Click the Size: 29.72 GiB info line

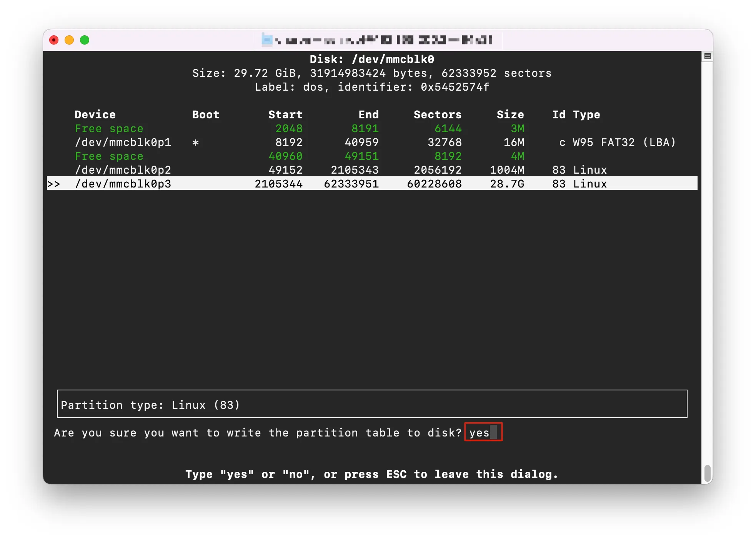coord(372,73)
